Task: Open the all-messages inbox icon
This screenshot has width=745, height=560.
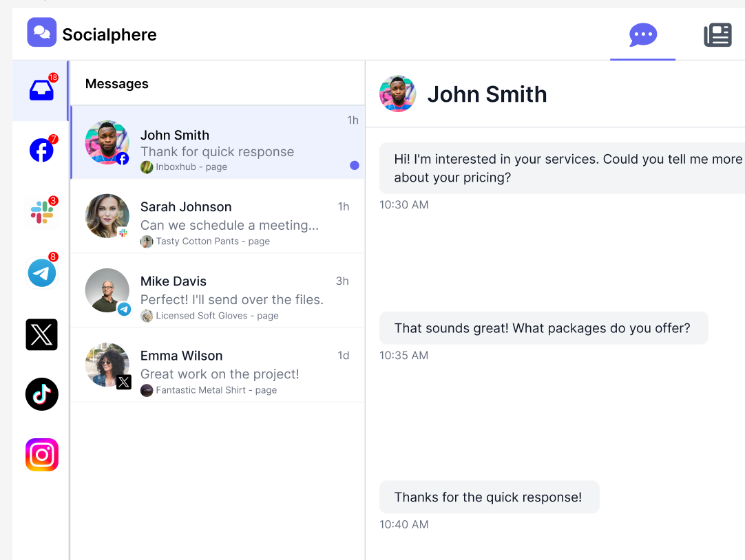Action: click(41, 90)
